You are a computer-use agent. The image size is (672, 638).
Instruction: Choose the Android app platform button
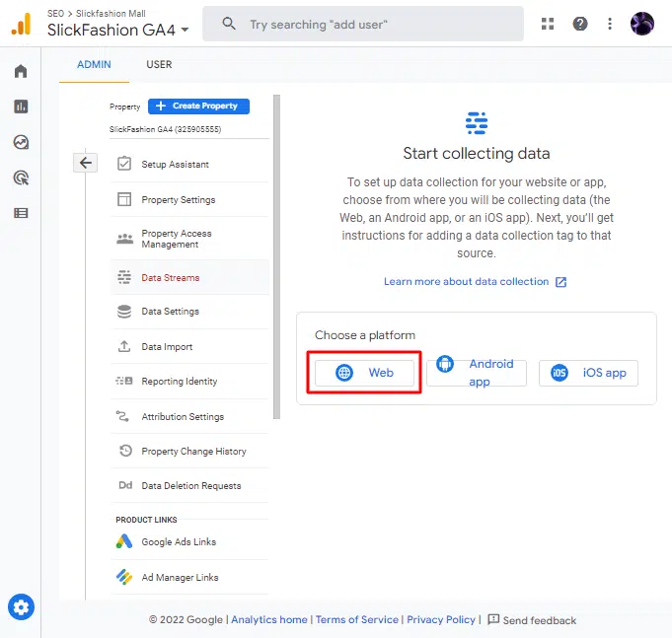pos(477,373)
